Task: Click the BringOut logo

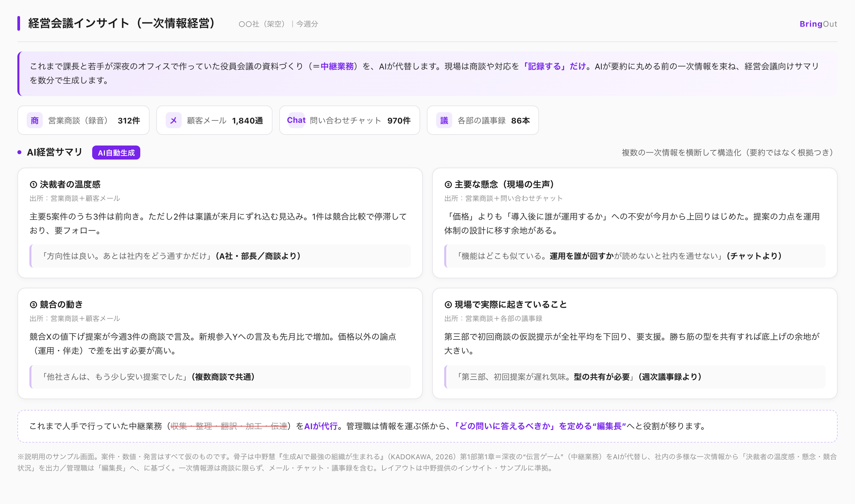Action: tap(818, 24)
